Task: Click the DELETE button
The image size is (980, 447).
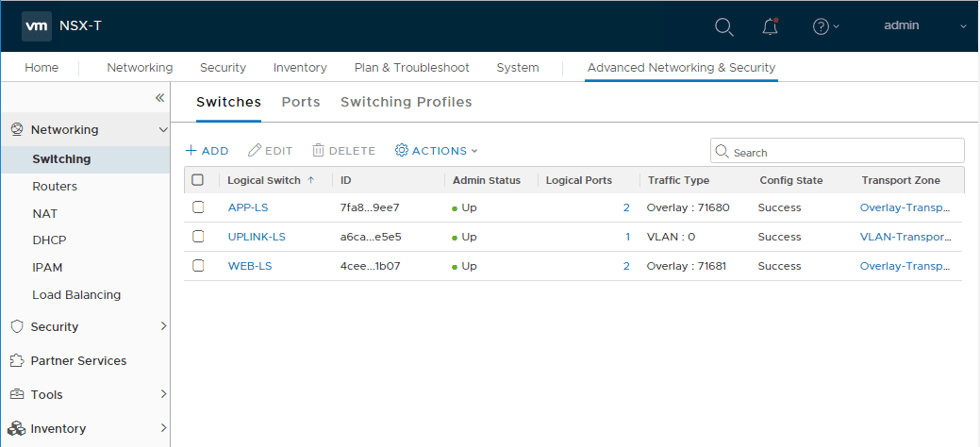Action: pyautogui.click(x=343, y=151)
